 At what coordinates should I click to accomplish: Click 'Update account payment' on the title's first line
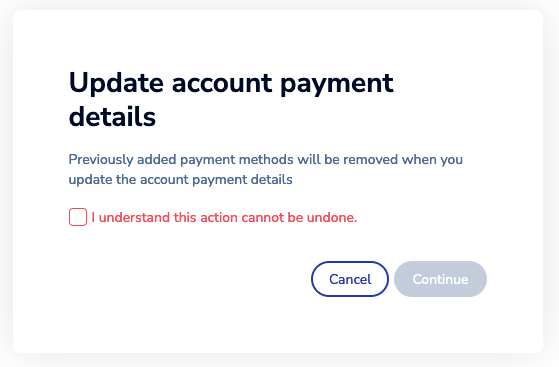click(x=231, y=83)
